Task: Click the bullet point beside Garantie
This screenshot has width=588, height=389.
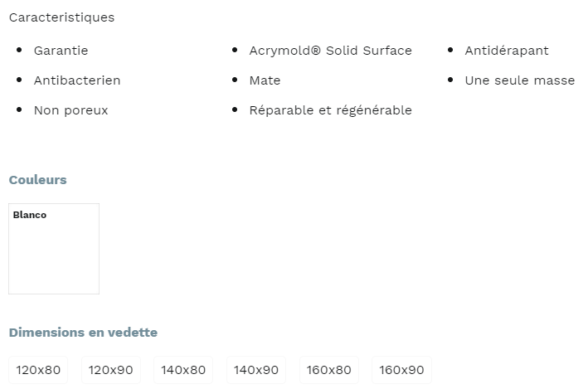Action: 19,51
